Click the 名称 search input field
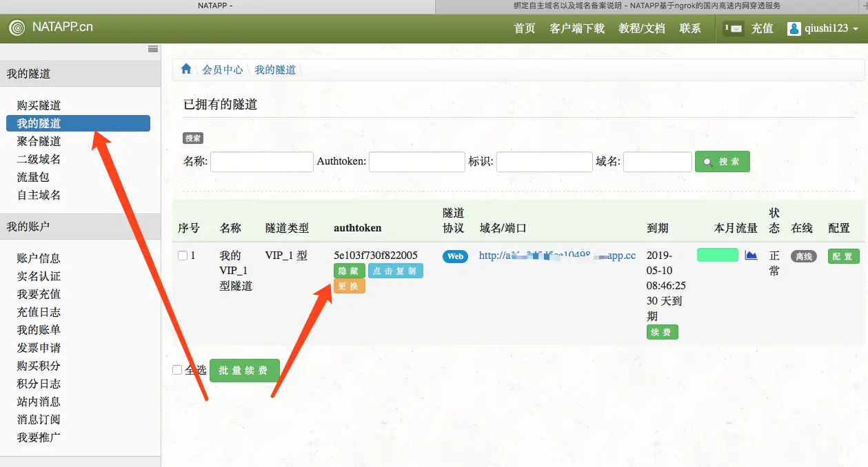The height and width of the screenshot is (467, 868). tap(262, 162)
